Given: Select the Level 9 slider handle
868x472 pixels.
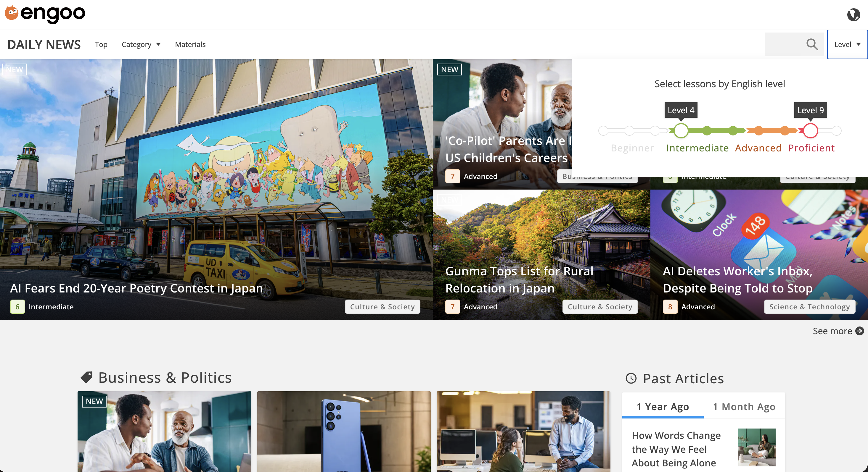Looking at the screenshot, I should click(x=810, y=131).
